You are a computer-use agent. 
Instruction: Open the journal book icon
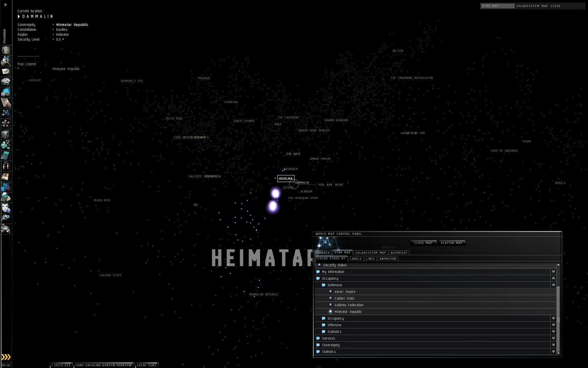pyautogui.click(x=6, y=176)
